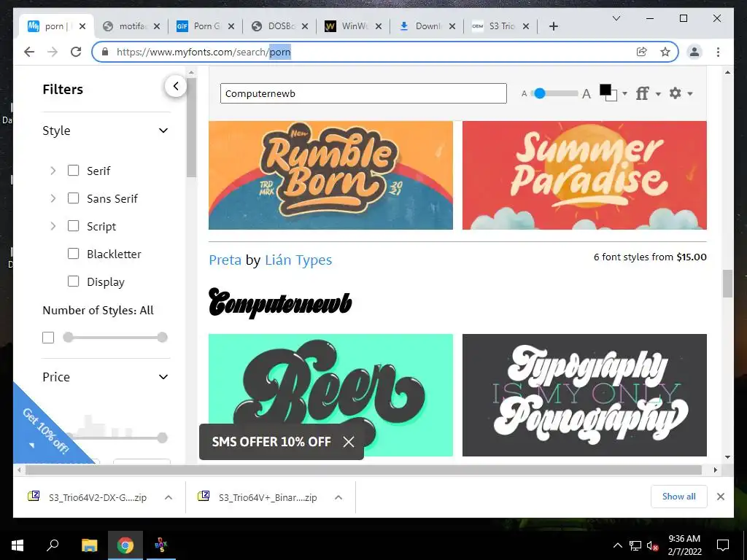
Task: Reload the page with the refresh icon
Action: (x=76, y=52)
